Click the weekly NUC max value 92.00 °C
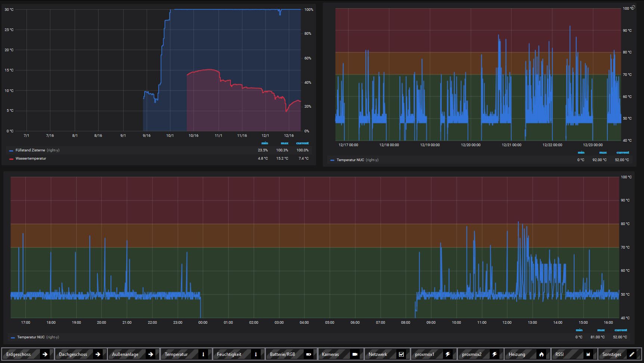Viewport: 644px width, 363px height. coord(600,160)
